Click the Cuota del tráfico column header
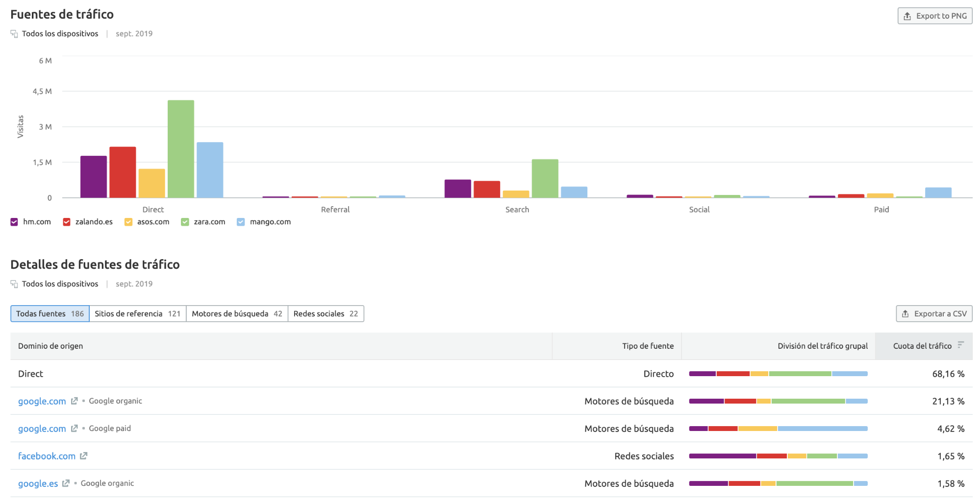The width and height of the screenshot is (980, 503). pos(924,346)
